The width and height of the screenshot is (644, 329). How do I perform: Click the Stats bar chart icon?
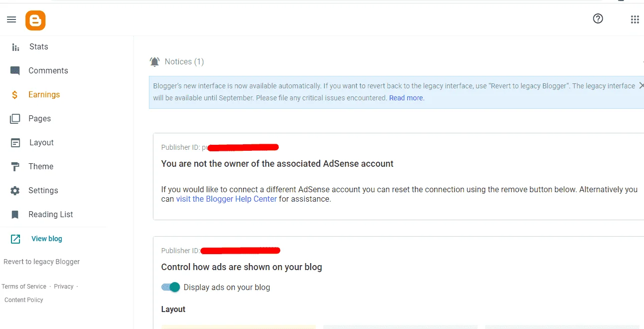coord(15,47)
